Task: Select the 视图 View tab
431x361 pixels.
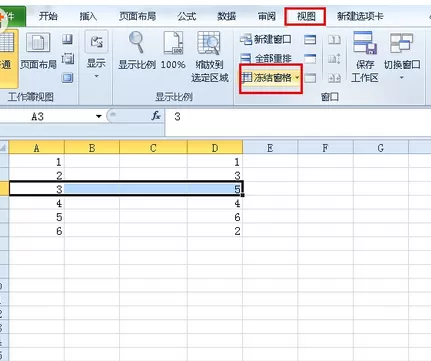Action: 305,16
